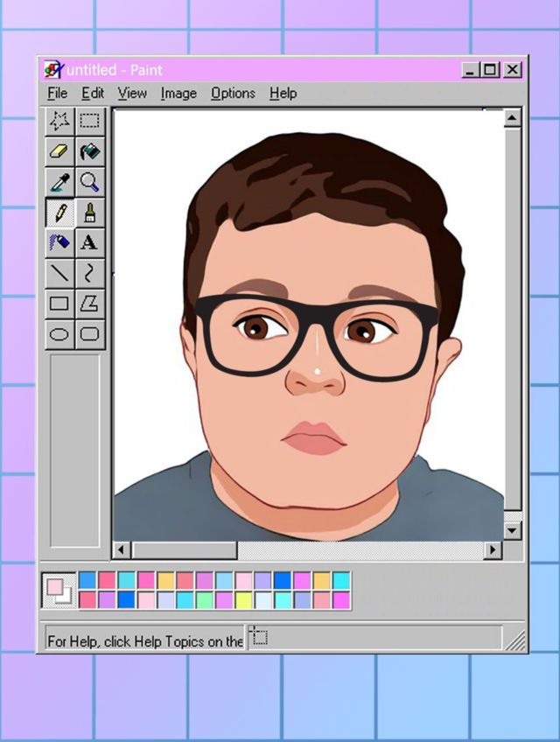
Task: Pick the Eraser tool
Action: 59,151
